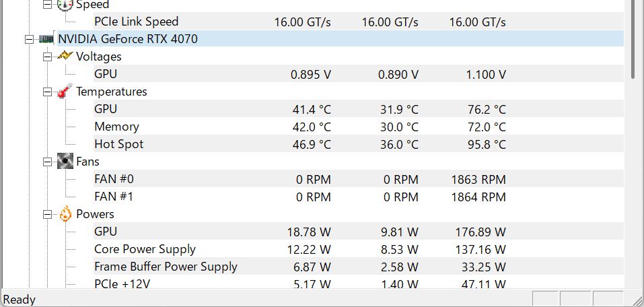Collapse the Powers section
Image resolution: width=644 pixels, height=307 pixels.
48,214
